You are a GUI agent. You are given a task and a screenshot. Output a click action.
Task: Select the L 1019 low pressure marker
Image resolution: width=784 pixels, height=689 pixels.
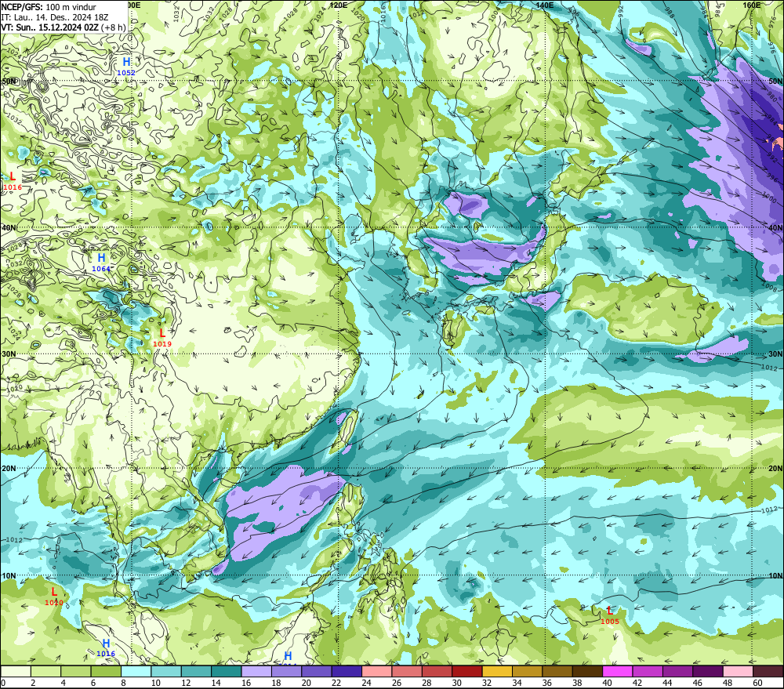(162, 338)
